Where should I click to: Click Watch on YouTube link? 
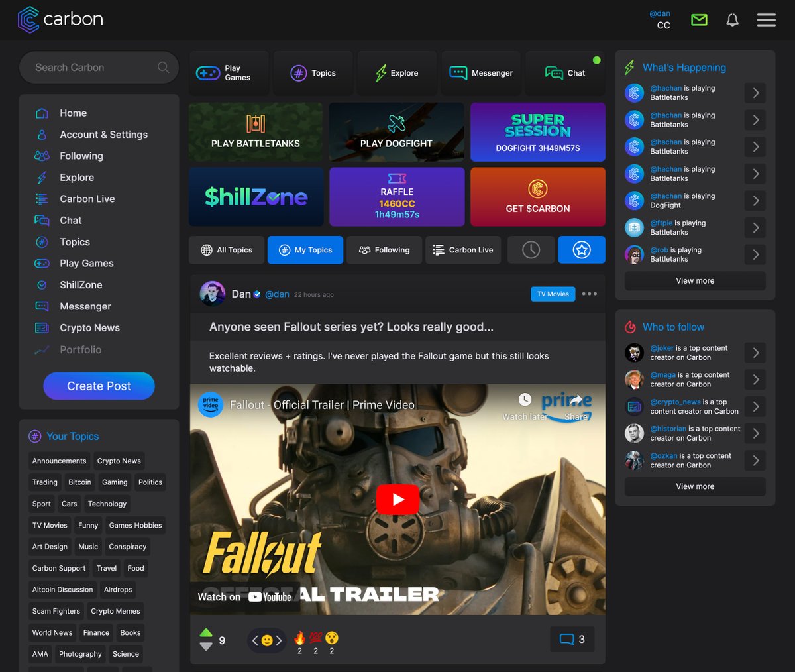(244, 597)
